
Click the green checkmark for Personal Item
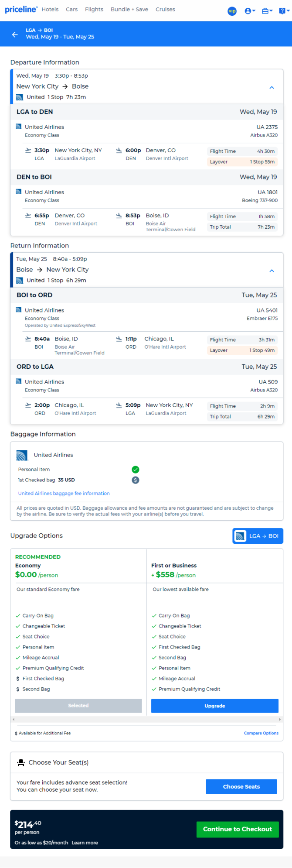pos(136,470)
